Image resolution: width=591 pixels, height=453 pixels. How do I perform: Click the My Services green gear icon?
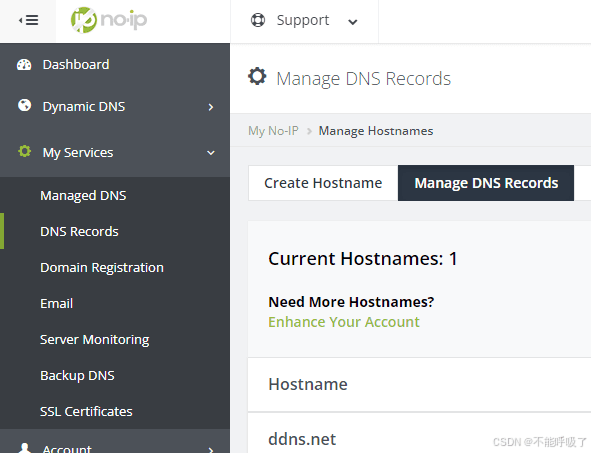[x=24, y=151]
